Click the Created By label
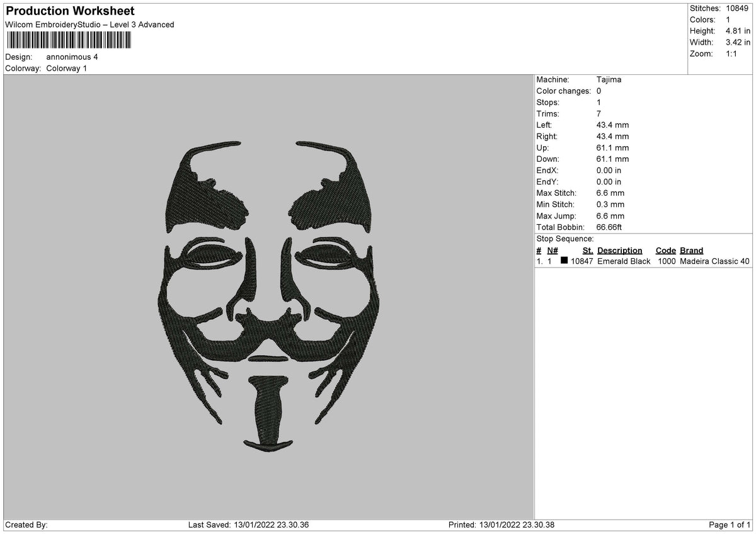Screen dimensions: 756x534 pos(26,525)
